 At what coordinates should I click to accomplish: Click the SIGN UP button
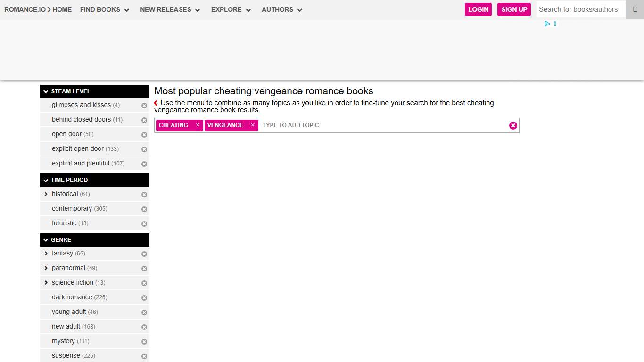tap(514, 9)
